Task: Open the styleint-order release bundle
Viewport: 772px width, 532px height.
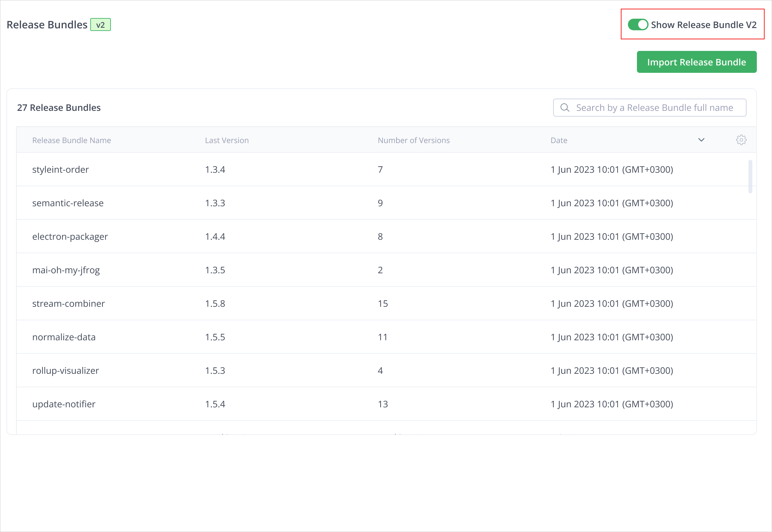Action: (60, 170)
